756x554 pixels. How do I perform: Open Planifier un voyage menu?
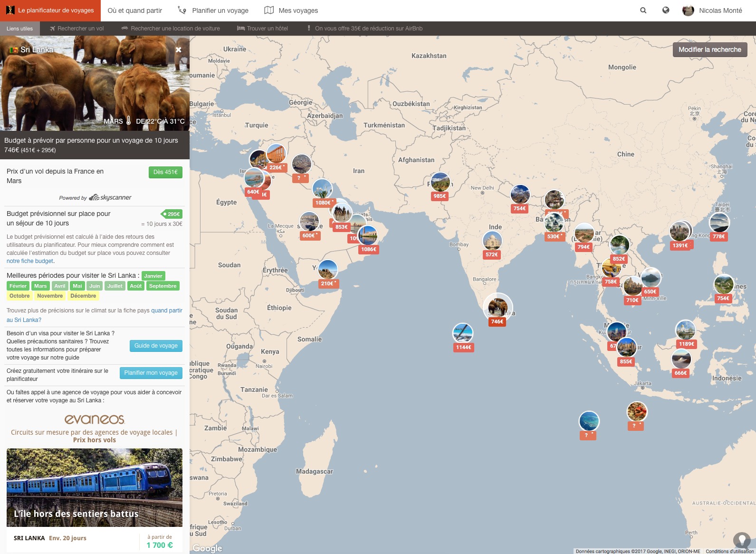coord(213,10)
